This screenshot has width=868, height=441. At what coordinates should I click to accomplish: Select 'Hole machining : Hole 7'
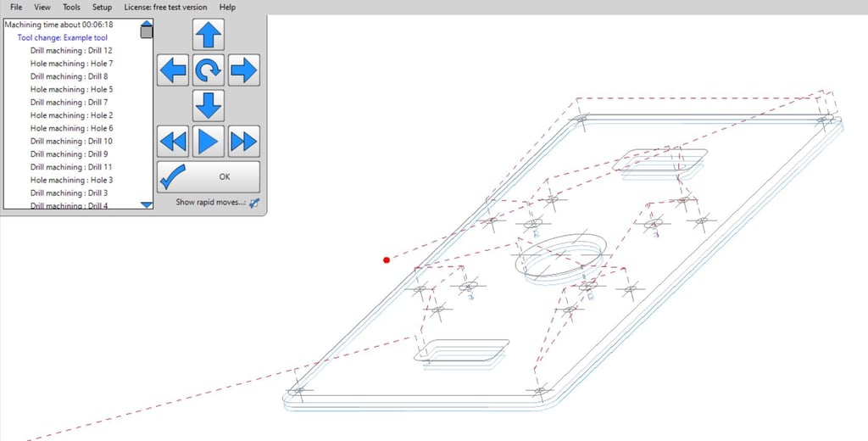[x=71, y=63]
